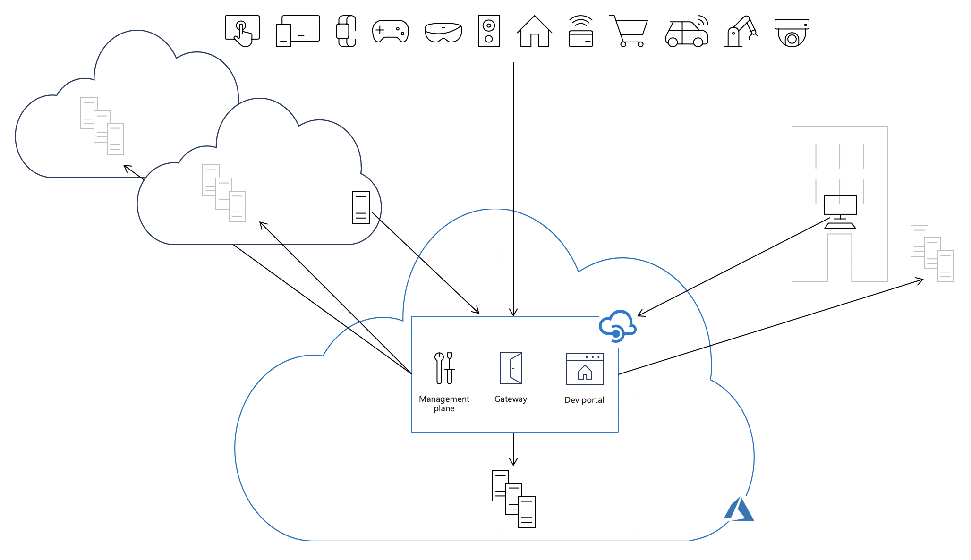Select the Gateway component icon
The height and width of the screenshot is (560, 971).
click(510, 369)
